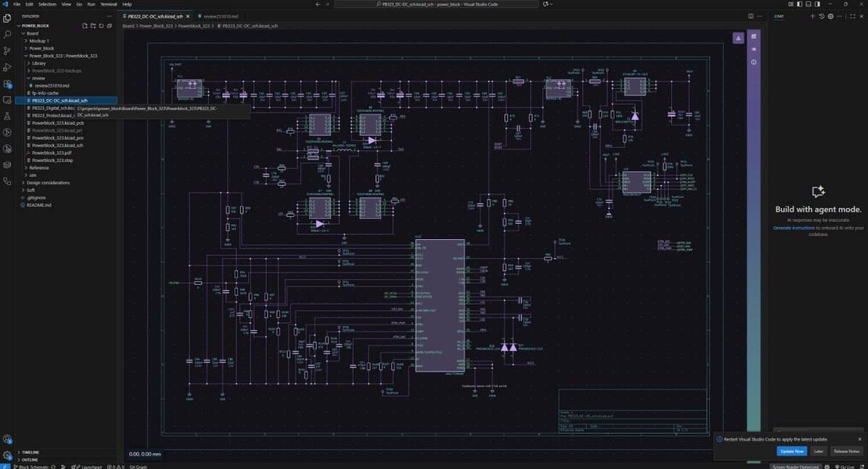This screenshot has width=868, height=469.
Task: Start a new chat with plus icon
Action: click(x=813, y=15)
